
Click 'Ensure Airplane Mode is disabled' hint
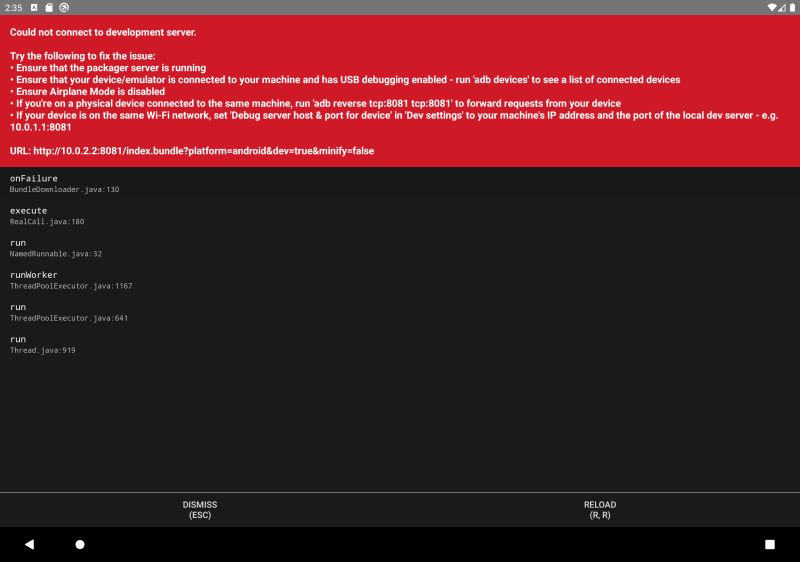click(88, 92)
